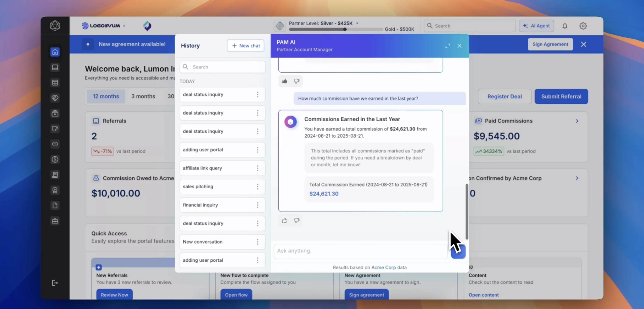Expand the PAM AI chat panel

point(448,46)
